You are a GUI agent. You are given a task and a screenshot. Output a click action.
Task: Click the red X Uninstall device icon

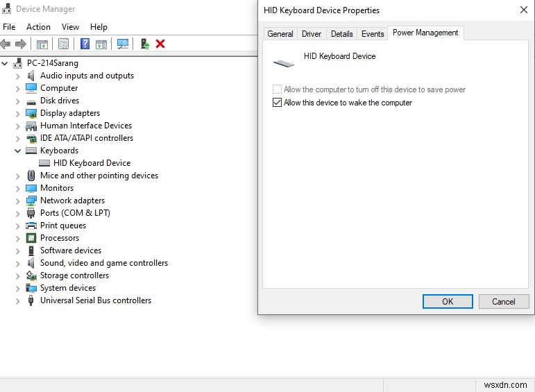(x=160, y=44)
